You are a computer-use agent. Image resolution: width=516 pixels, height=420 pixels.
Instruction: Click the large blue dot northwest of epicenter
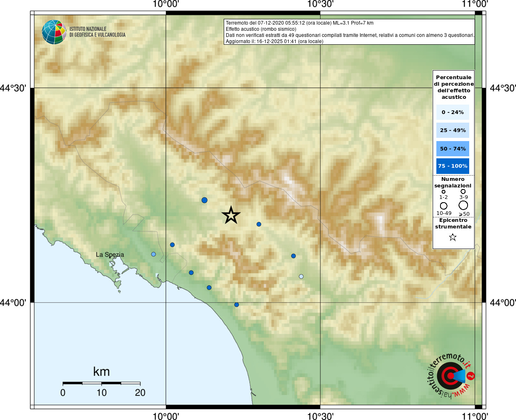click(x=204, y=200)
